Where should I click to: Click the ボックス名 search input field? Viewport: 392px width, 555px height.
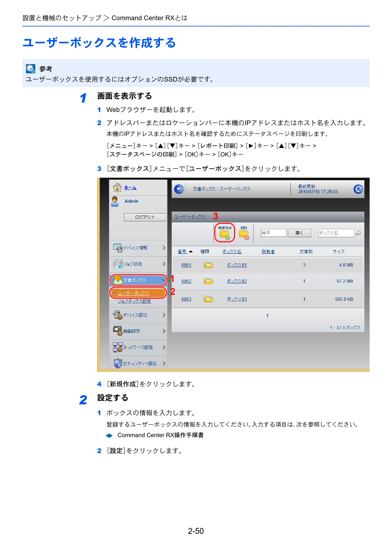[x=336, y=233]
